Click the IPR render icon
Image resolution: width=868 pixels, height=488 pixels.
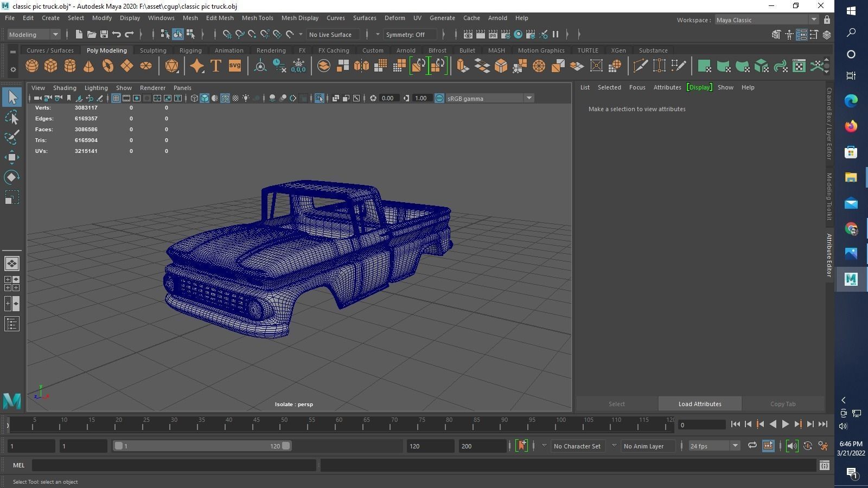point(493,34)
